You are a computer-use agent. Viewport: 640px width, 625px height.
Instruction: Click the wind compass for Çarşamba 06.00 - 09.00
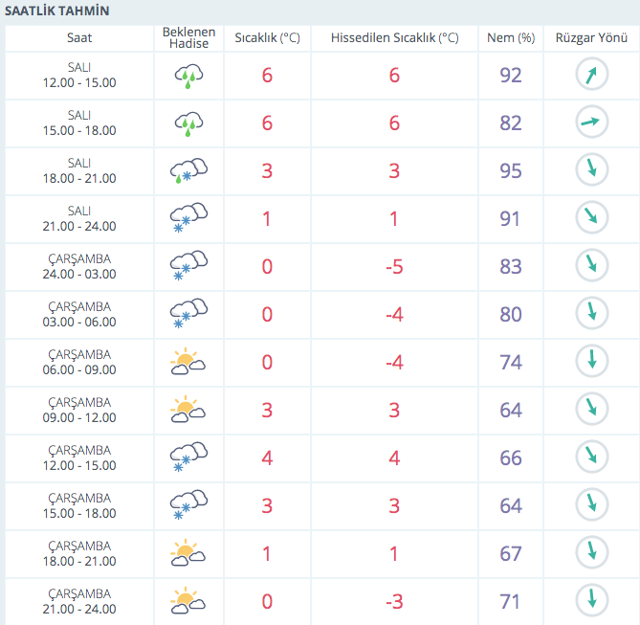pyautogui.click(x=591, y=362)
